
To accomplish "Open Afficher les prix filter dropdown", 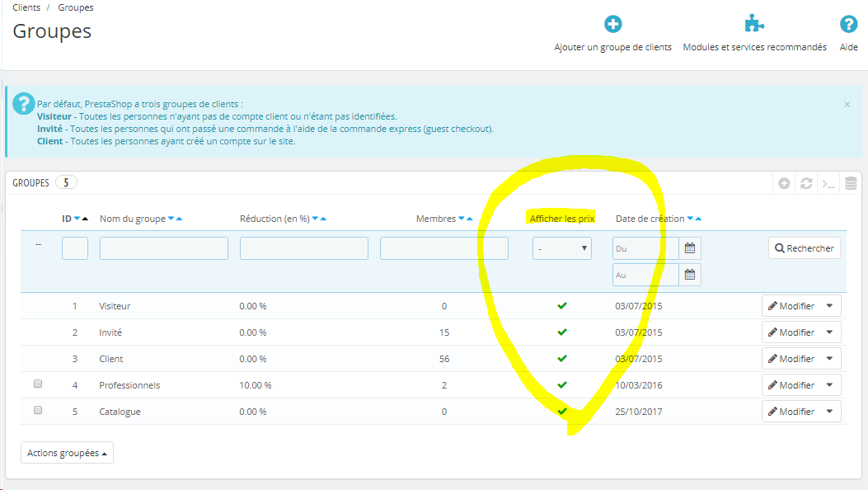I will coord(562,248).
